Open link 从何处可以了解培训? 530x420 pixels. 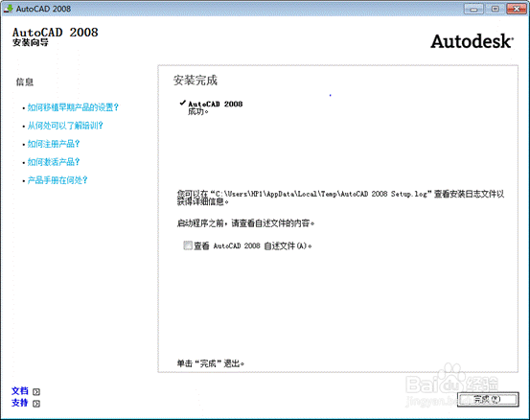pyautogui.click(x=65, y=126)
